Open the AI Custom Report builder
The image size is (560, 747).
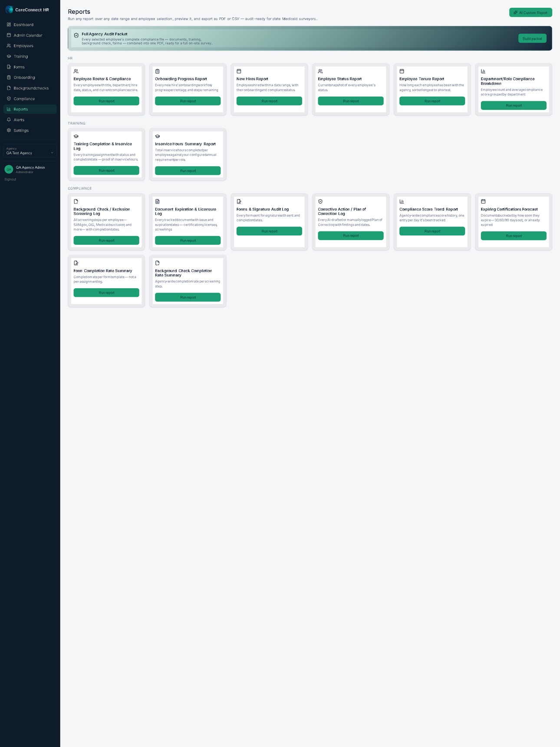530,13
